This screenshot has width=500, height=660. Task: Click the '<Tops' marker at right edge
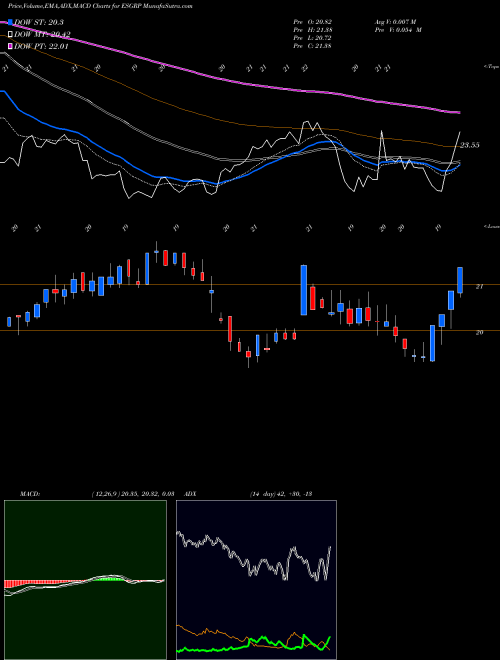pyautogui.click(x=491, y=67)
